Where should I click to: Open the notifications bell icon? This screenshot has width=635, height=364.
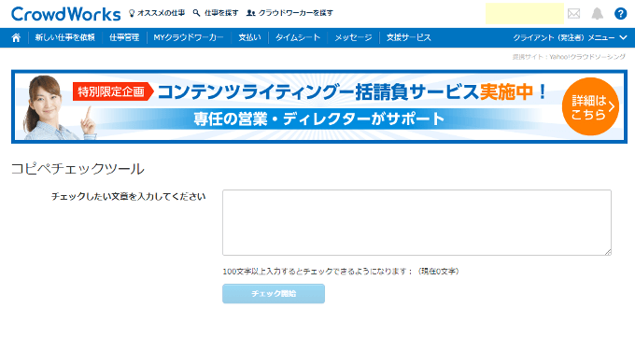pos(597,14)
